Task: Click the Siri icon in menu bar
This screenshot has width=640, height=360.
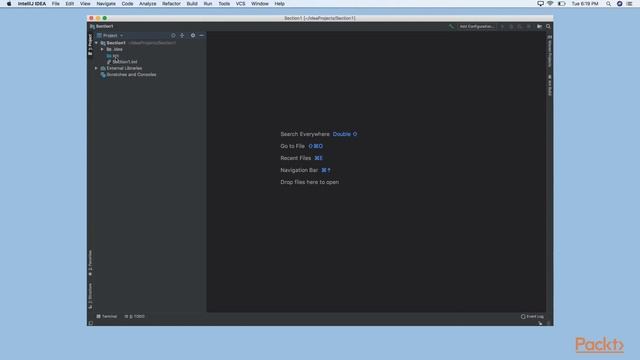Action: pyautogui.click(x=619, y=4)
